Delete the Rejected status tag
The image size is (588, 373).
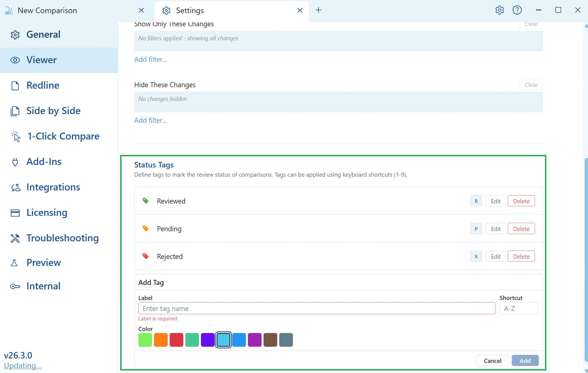coord(521,256)
